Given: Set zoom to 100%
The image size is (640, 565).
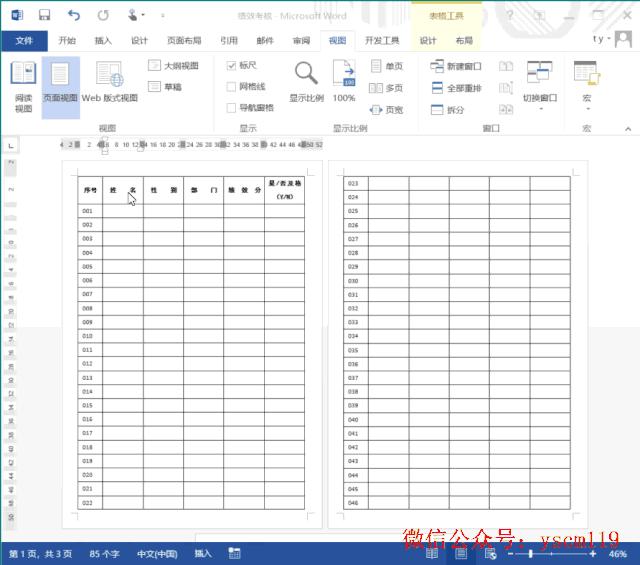Looking at the screenshot, I should (344, 81).
